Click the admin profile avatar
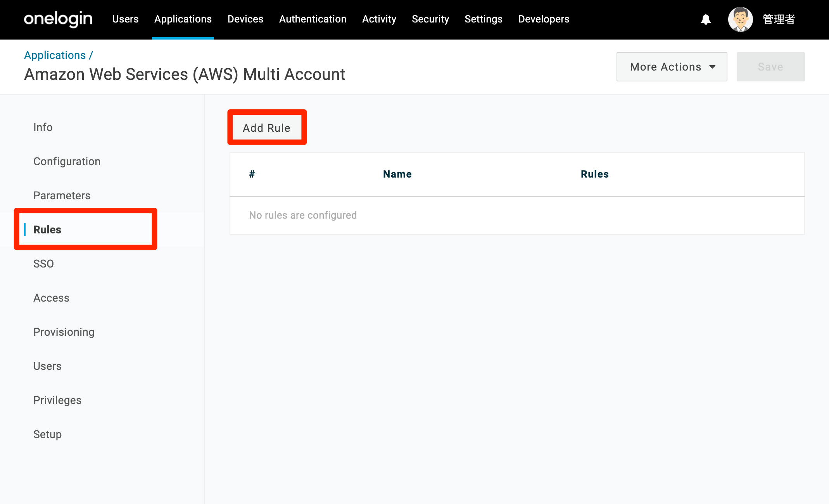The height and width of the screenshot is (504, 829). click(x=741, y=19)
